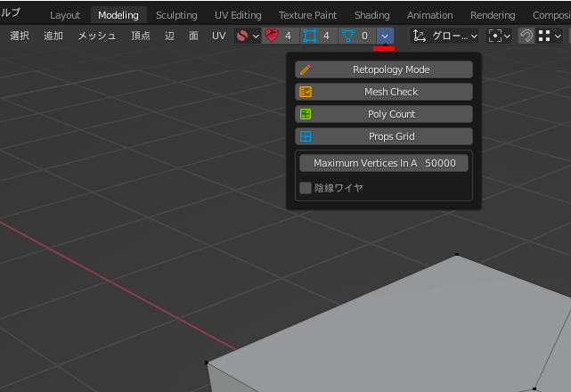
Task: Click the pencil icon on Retopology Mode
Action: pos(306,69)
